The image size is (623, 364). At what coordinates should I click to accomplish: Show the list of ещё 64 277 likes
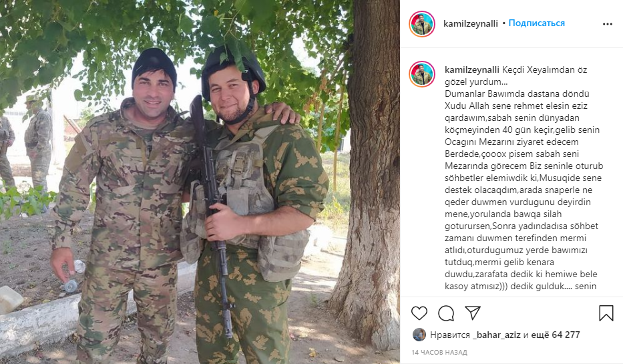click(x=556, y=335)
